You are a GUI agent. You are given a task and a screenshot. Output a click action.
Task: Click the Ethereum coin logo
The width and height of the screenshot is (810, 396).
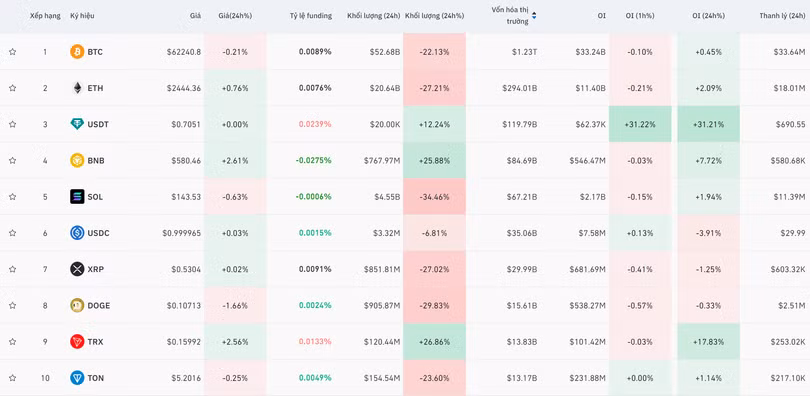(x=77, y=88)
